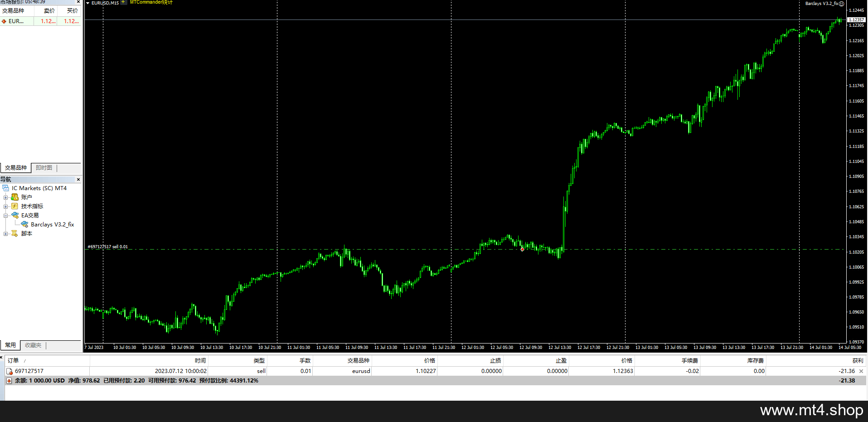
Task: Click the 1.10205 price scale label
Action: (856, 252)
